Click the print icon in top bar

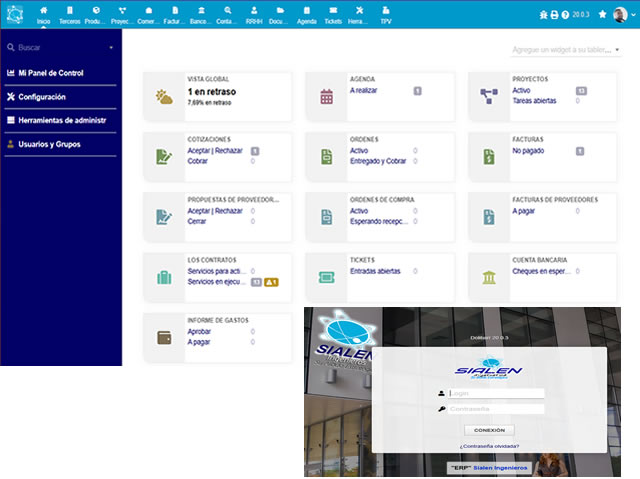(555, 15)
